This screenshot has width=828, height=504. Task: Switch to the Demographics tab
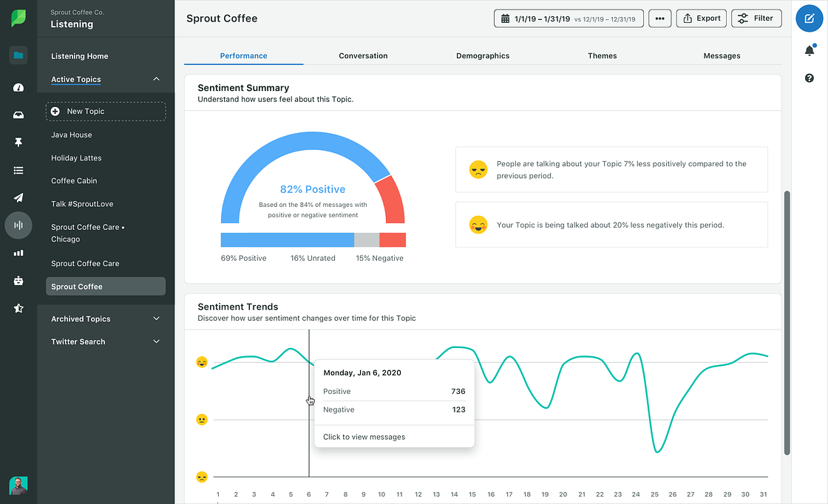click(x=482, y=55)
